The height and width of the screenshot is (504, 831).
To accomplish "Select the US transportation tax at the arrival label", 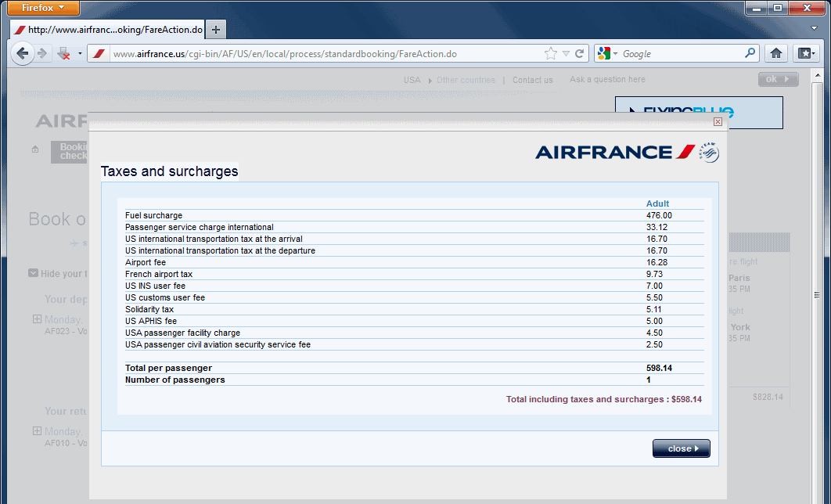I will (x=214, y=239).
